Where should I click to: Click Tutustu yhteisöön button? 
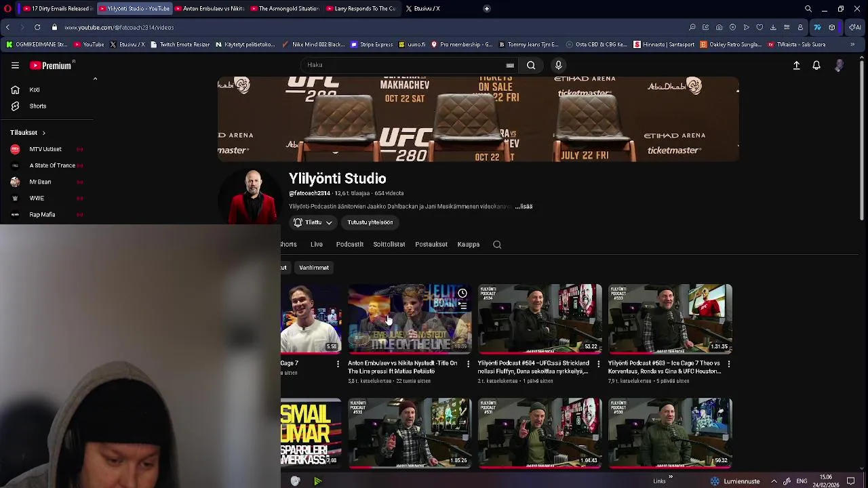click(x=370, y=222)
